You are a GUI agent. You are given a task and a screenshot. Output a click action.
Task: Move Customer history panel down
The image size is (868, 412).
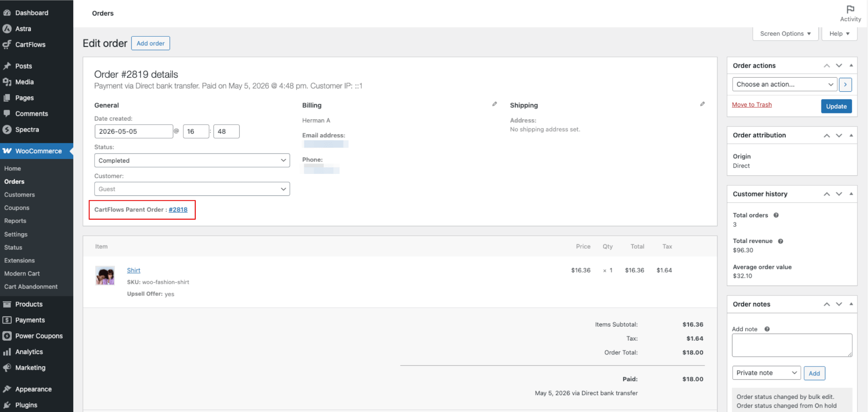pyautogui.click(x=839, y=194)
